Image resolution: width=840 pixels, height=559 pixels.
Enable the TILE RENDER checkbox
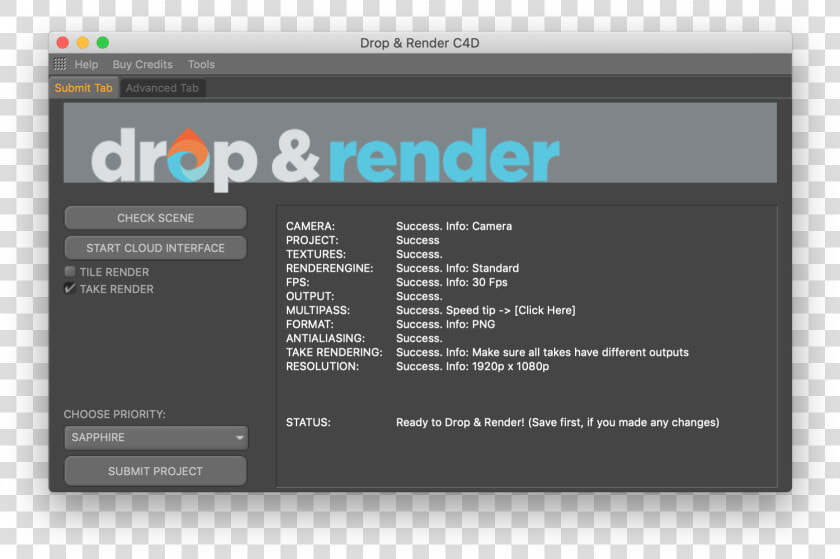pyautogui.click(x=70, y=272)
